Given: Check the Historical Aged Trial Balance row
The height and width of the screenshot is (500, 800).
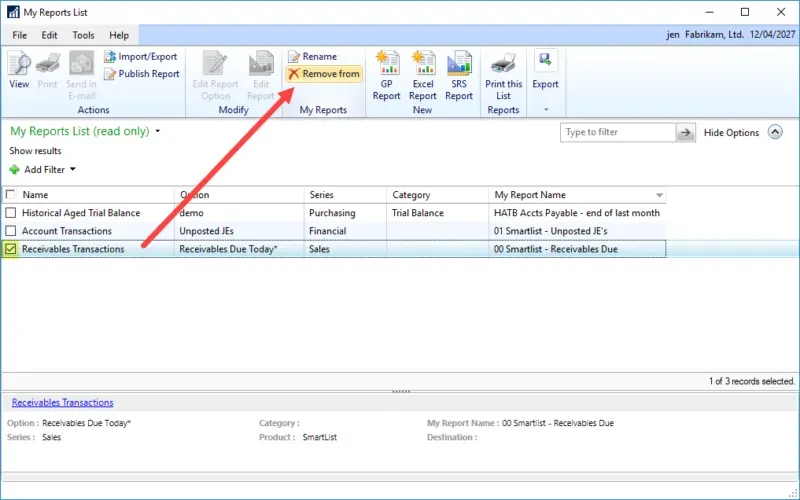Looking at the screenshot, I should (11, 213).
